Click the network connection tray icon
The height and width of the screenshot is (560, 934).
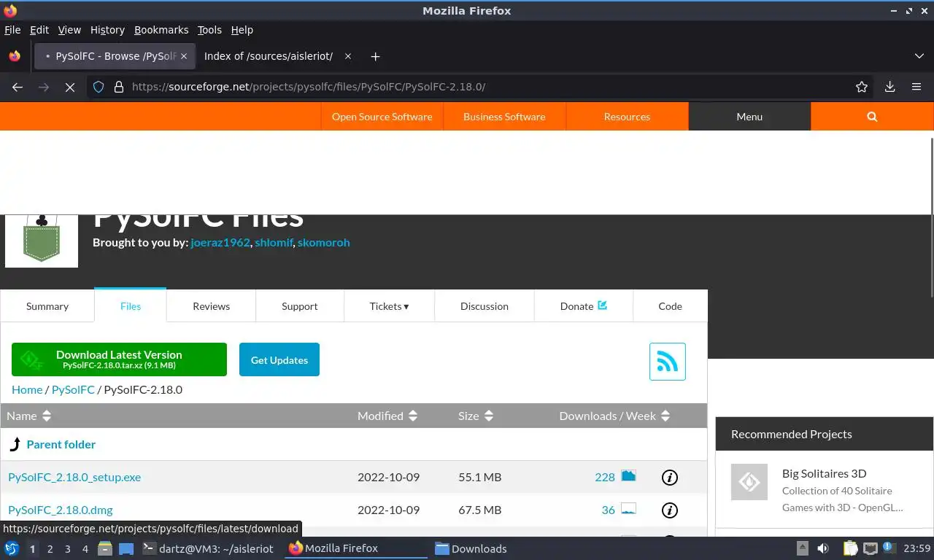870,548
